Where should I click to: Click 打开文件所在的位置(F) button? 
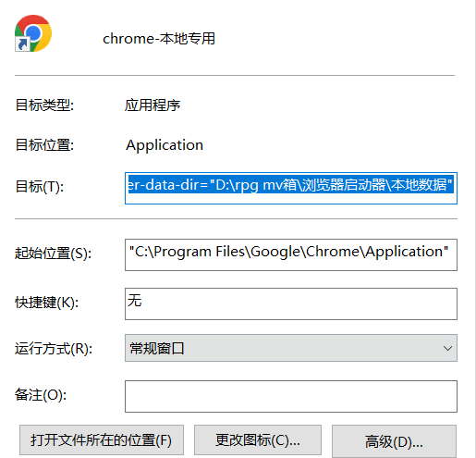click(x=102, y=440)
